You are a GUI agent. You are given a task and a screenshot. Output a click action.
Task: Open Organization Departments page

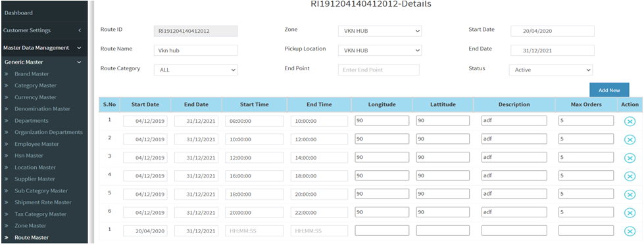(49, 133)
